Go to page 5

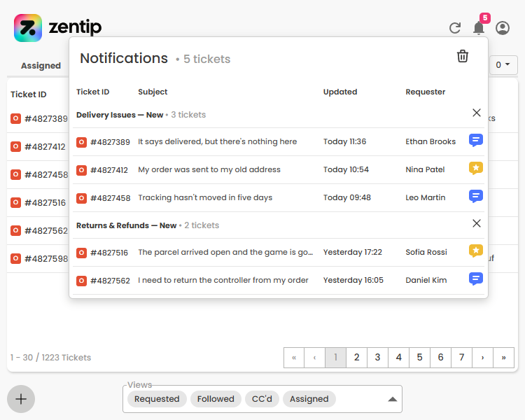click(419, 358)
